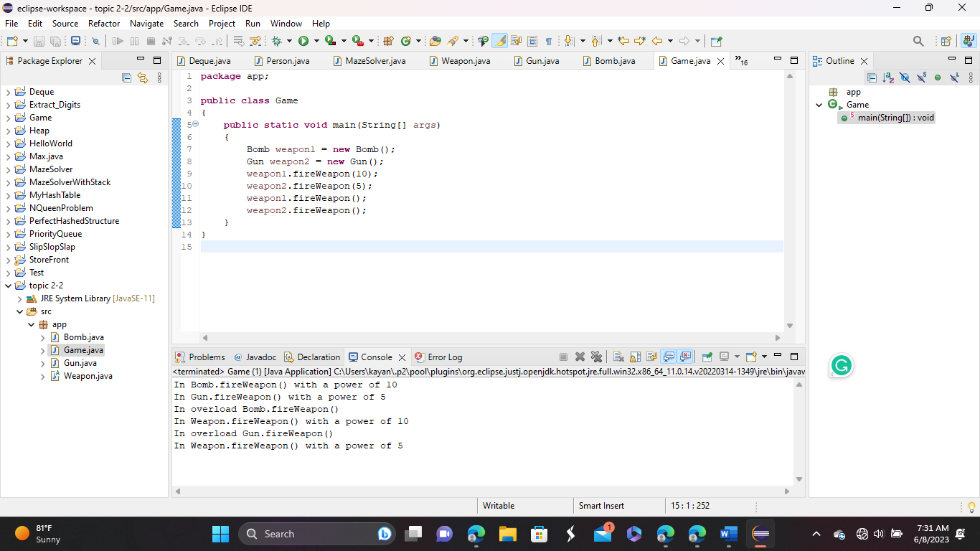Click the Java perspective icon
Screen dimensions: 980x551
pos(969,41)
